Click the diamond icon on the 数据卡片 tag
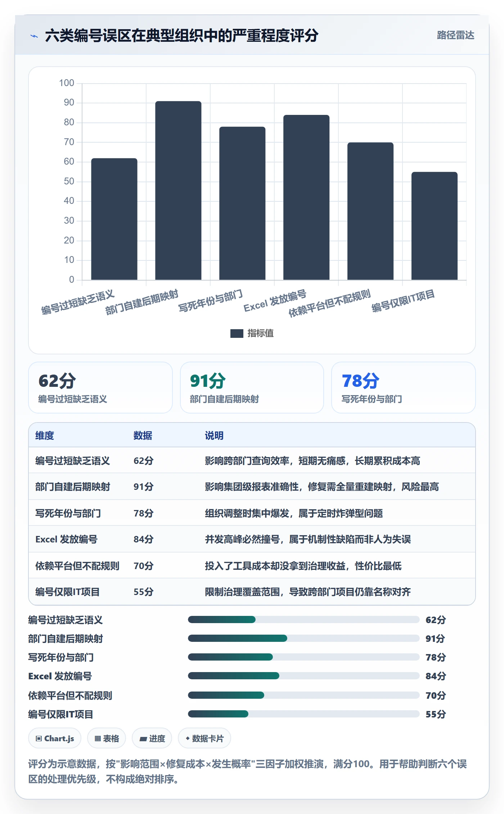This screenshot has width=504, height=814. 188,738
